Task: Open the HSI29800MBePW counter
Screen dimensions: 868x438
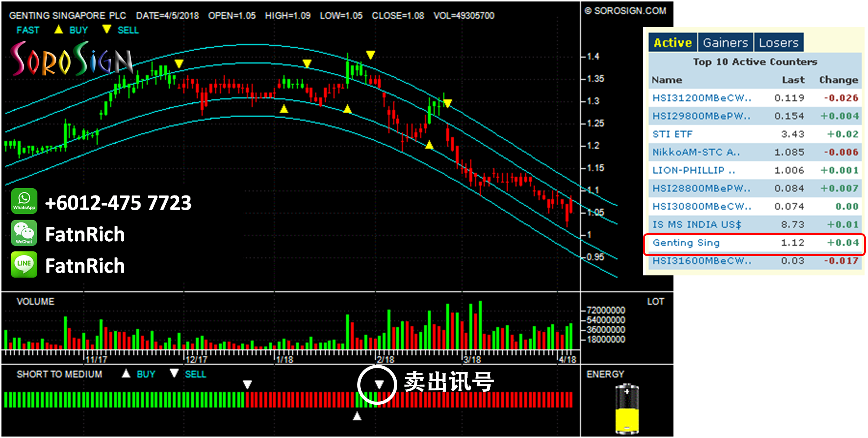Action: point(701,116)
